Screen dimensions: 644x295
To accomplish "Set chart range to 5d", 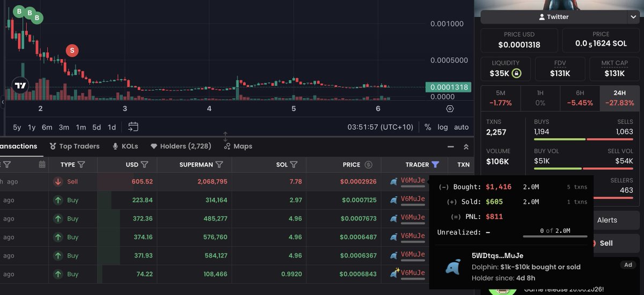I will [x=97, y=127].
